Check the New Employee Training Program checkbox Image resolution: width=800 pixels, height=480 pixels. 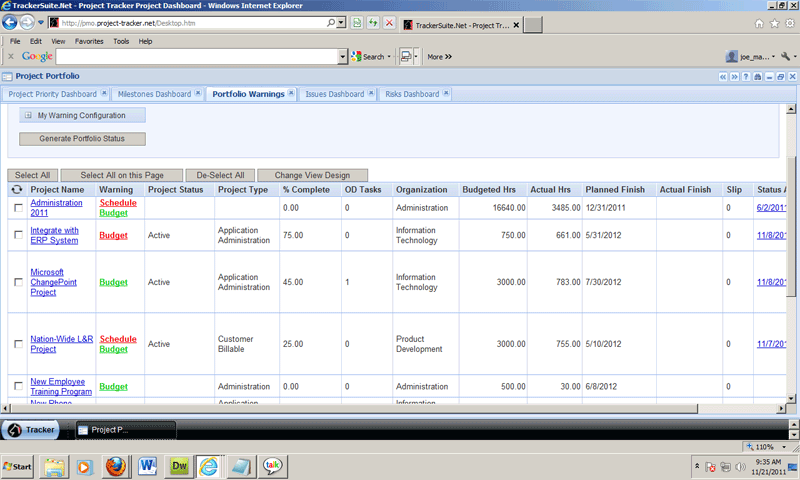click(18, 386)
